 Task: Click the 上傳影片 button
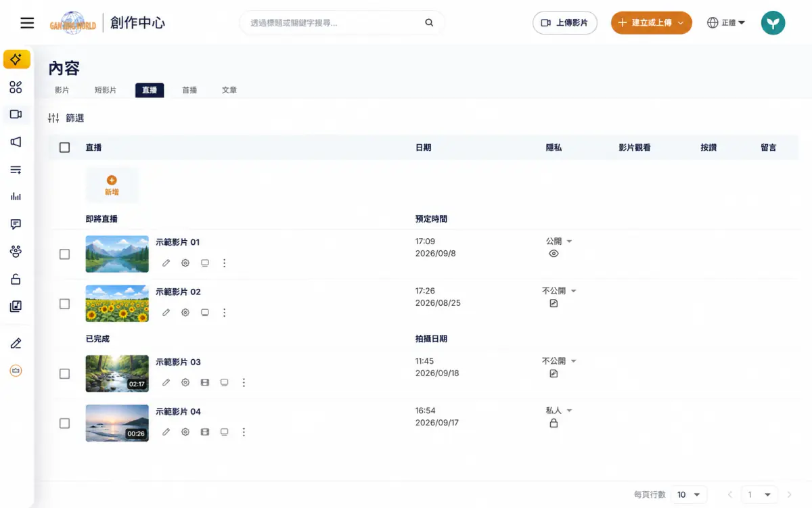click(565, 23)
